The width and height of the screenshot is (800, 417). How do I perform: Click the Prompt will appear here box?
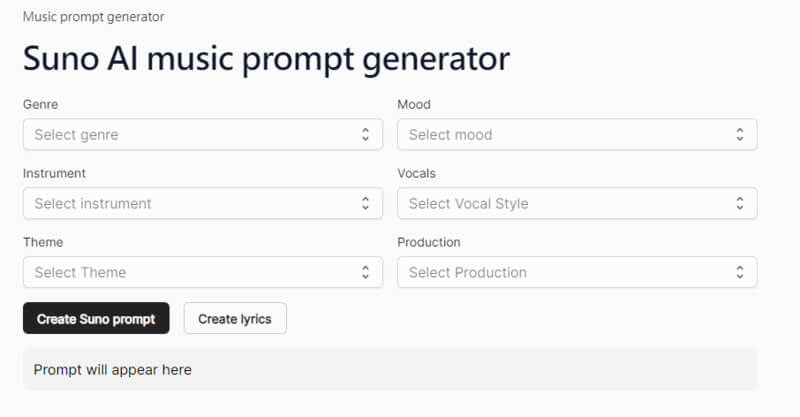[390, 369]
